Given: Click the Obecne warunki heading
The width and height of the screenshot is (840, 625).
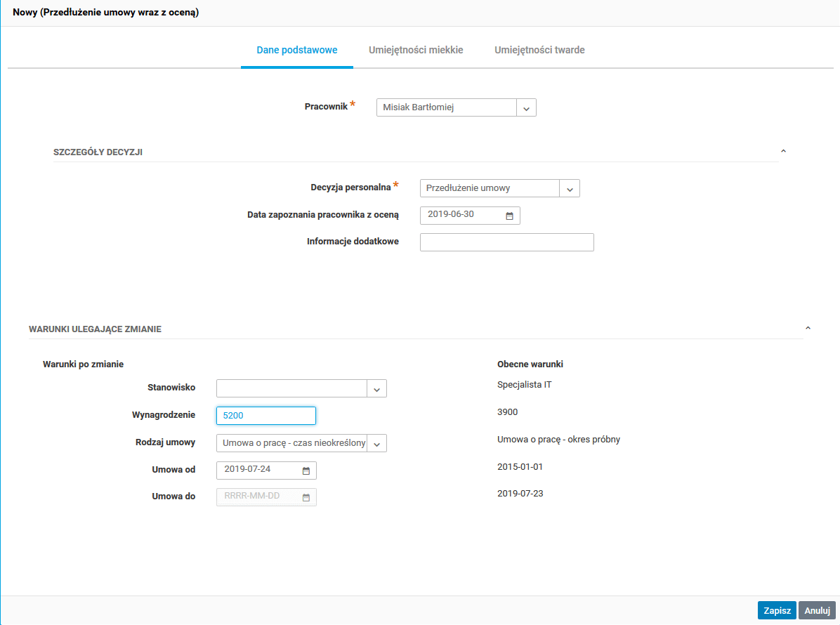Looking at the screenshot, I should coord(530,364).
